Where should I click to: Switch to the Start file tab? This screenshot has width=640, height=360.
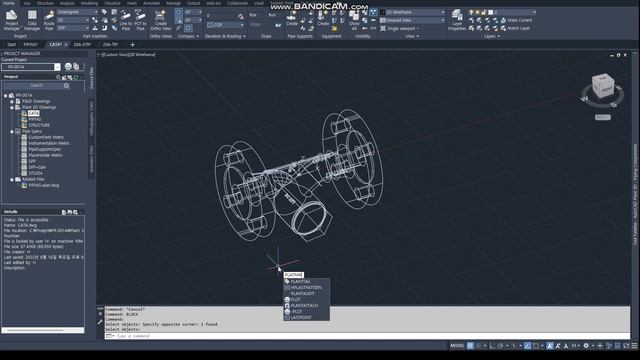[11, 44]
